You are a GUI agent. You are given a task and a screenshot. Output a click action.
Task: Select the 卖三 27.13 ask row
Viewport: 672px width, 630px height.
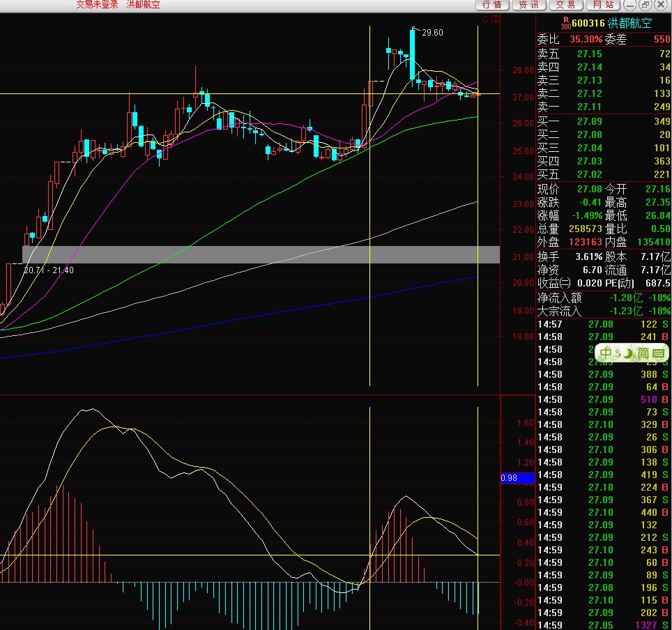coord(604,81)
